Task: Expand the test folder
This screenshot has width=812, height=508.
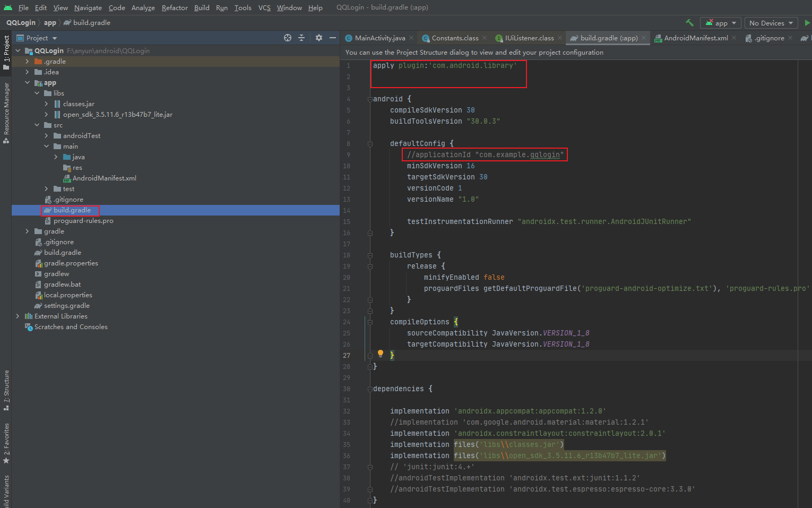Action: pos(46,188)
